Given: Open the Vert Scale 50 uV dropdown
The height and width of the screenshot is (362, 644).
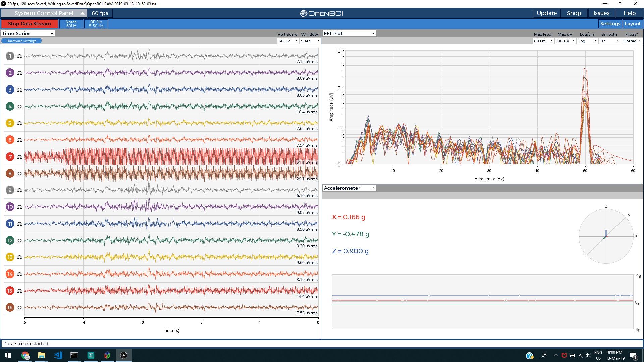Looking at the screenshot, I should 288,41.
